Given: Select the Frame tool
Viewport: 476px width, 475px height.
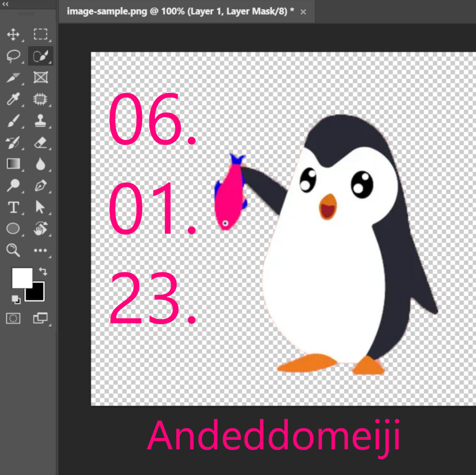Looking at the screenshot, I should (x=40, y=77).
